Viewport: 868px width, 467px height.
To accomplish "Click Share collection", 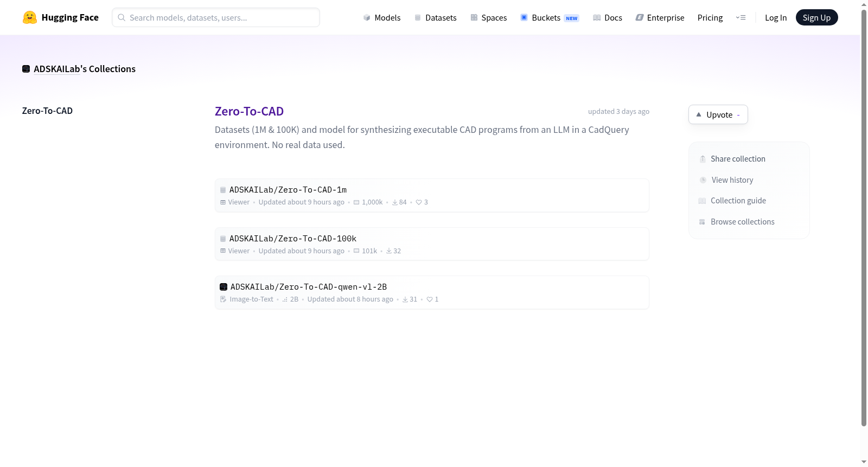I will point(738,159).
